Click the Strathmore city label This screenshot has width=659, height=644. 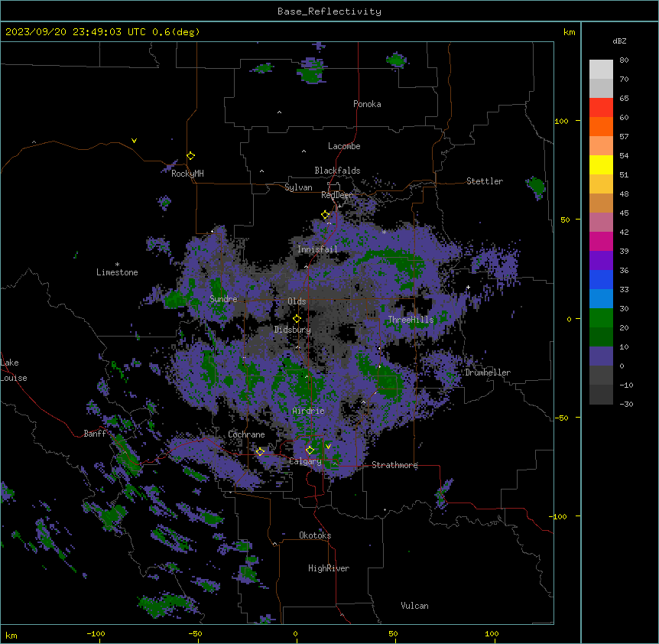coord(394,465)
